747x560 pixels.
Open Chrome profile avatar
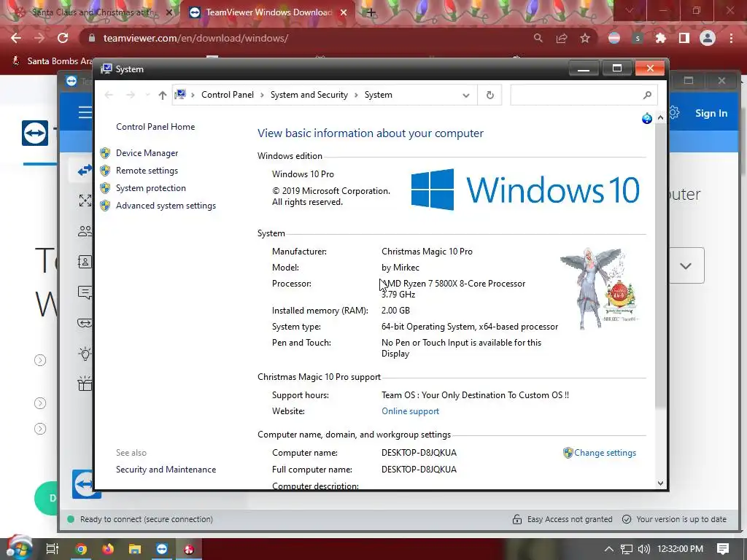(708, 38)
